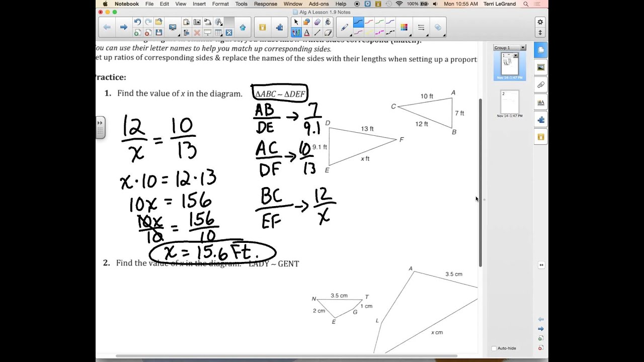Viewport: 644px width, 362px height.
Task: Toggle full screen view icon
Action: click(229, 33)
